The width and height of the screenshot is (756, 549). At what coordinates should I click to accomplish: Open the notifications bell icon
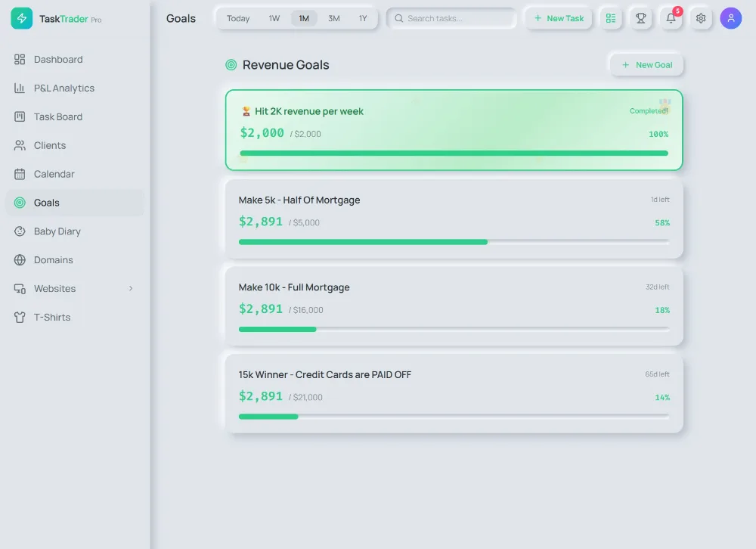pyautogui.click(x=671, y=18)
